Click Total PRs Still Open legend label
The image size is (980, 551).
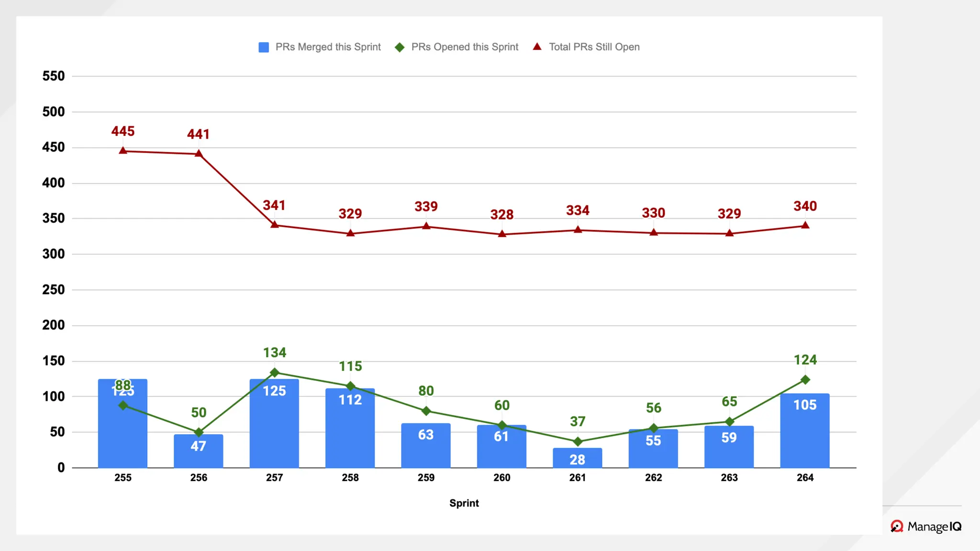click(x=594, y=47)
